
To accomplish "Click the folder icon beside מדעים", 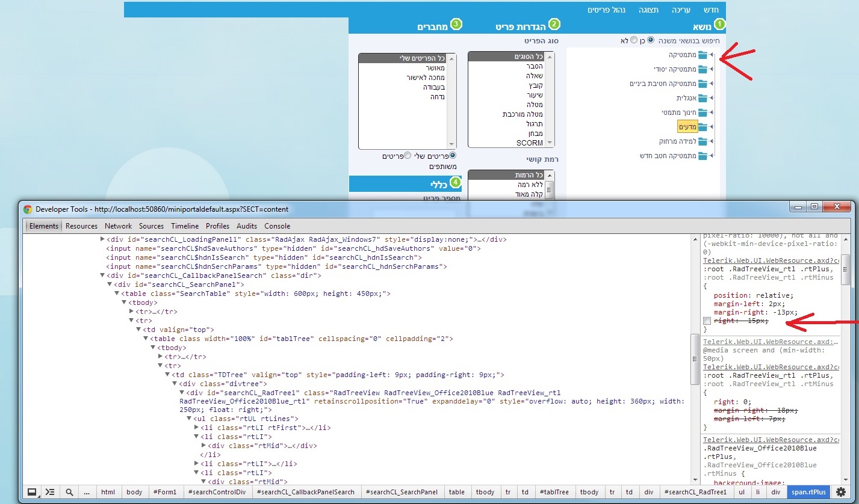I will [x=702, y=127].
